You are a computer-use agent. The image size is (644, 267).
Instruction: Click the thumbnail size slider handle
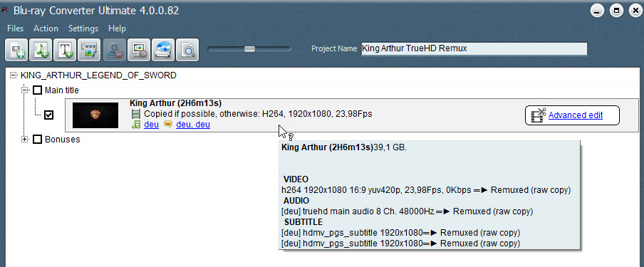click(x=249, y=49)
